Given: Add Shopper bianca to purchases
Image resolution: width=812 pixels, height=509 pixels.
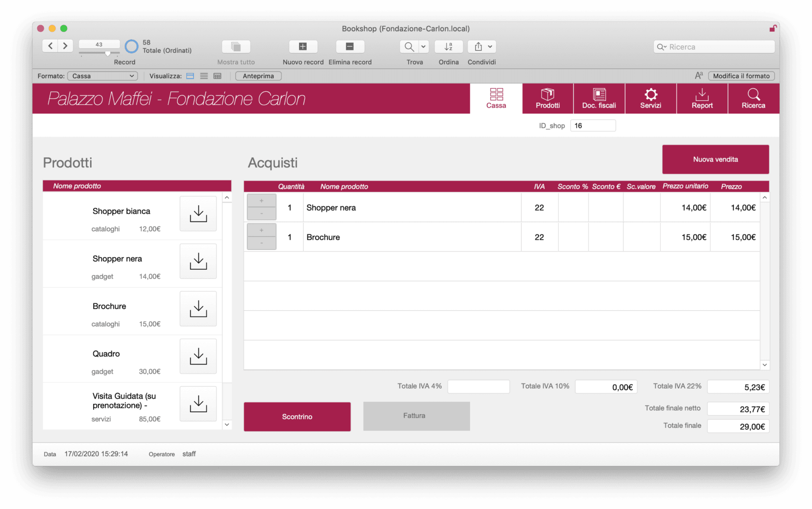Looking at the screenshot, I should pos(198,214).
